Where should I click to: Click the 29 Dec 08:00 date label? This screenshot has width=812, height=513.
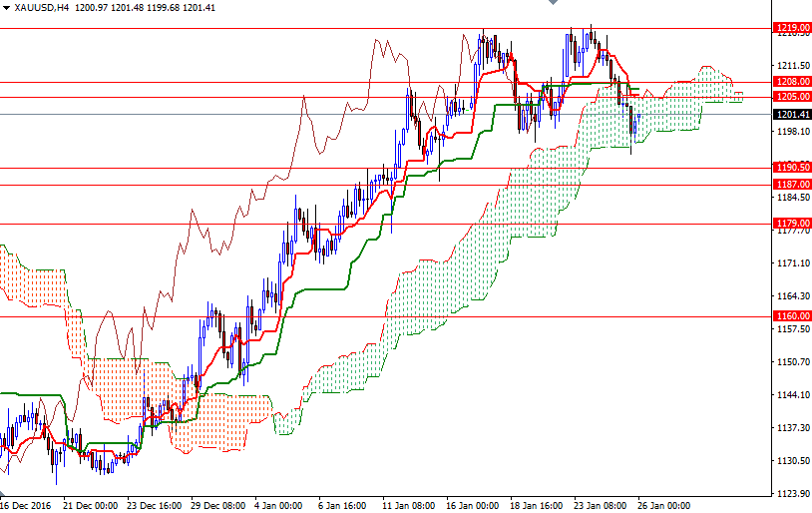pos(218,505)
